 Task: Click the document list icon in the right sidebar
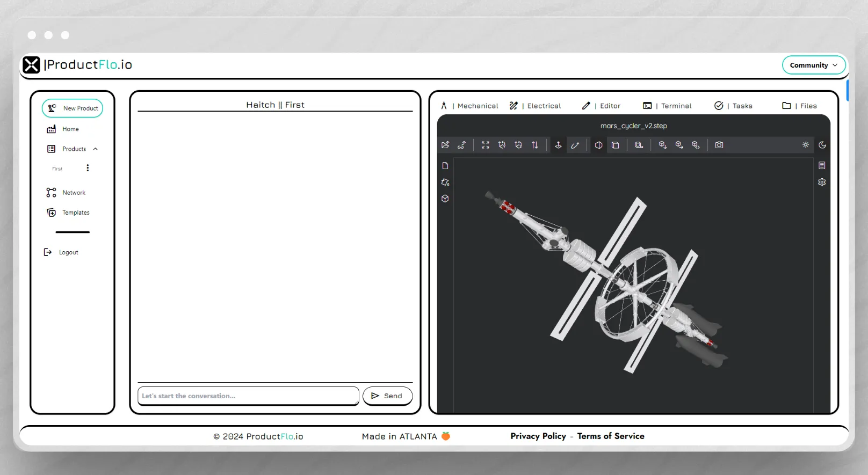822,165
